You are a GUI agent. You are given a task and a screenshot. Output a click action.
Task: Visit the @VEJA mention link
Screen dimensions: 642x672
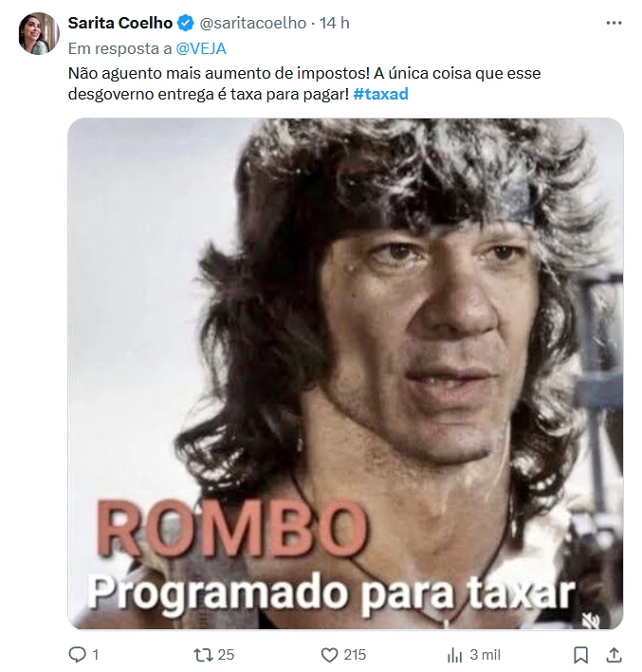(x=201, y=48)
